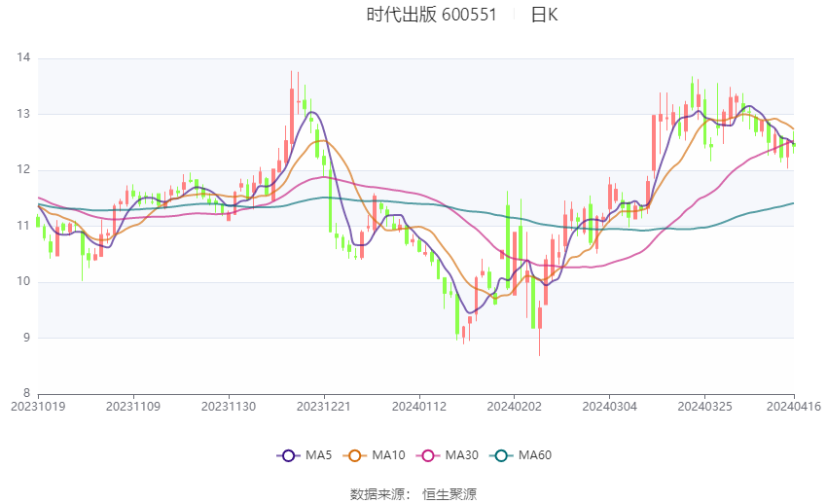
Task: Click the 日K label in title
Action: click(544, 15)
